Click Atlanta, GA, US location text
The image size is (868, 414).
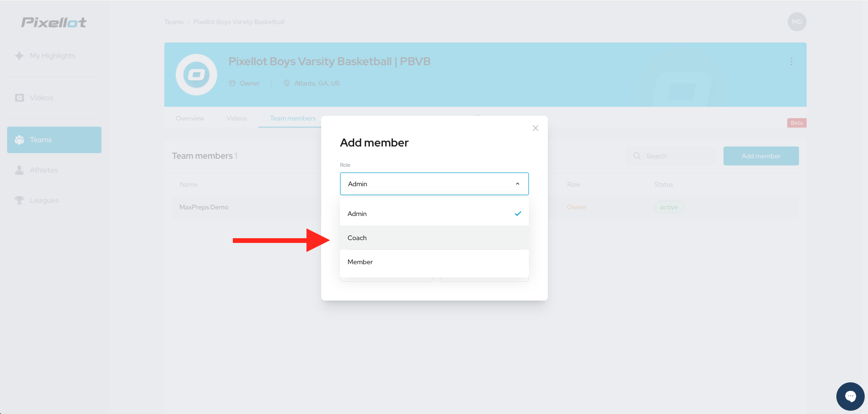317,83
